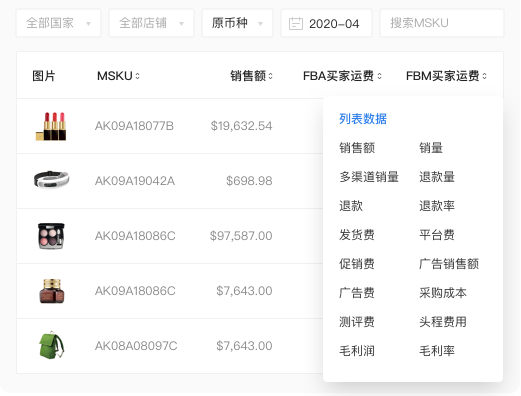Choose 毛利率 in the column list
521x396 pixels.
(x=437, y=351)
